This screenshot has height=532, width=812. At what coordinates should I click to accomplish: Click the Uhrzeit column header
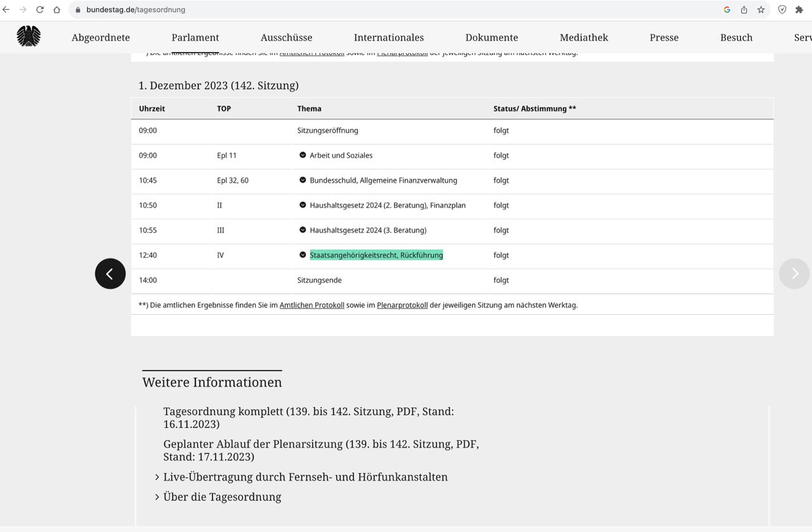(x=152, y=109)
